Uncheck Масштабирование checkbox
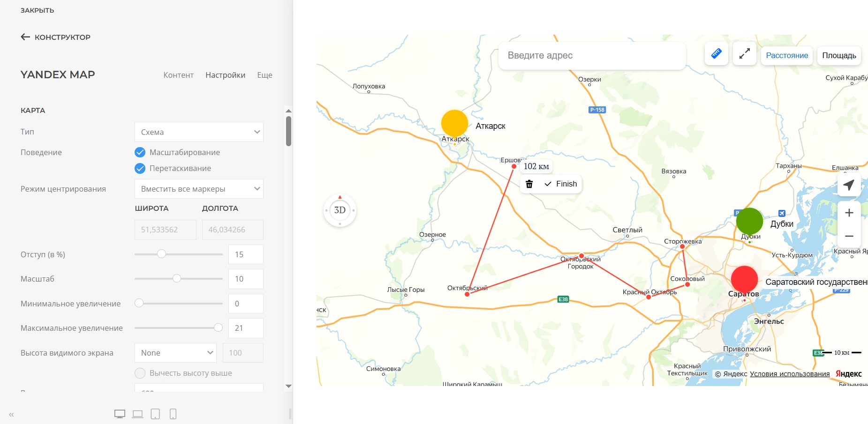Image resolution: width=868 pixels, height=424 pixels. (140, 152)
